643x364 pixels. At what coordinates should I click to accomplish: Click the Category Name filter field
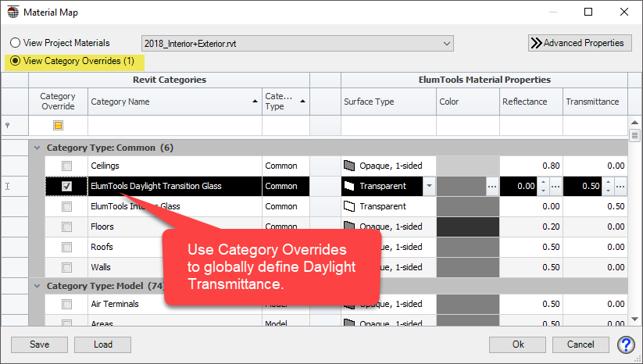pos(175,126)
